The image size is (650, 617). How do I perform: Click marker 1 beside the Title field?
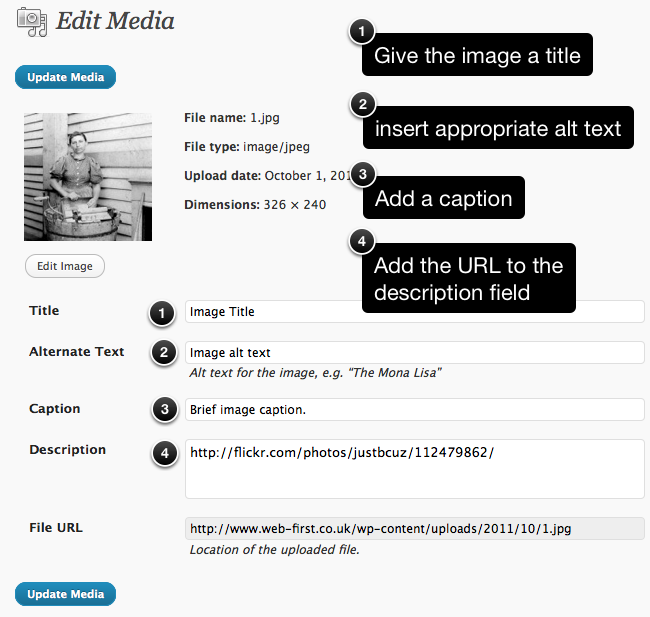[x=162, y=313]
